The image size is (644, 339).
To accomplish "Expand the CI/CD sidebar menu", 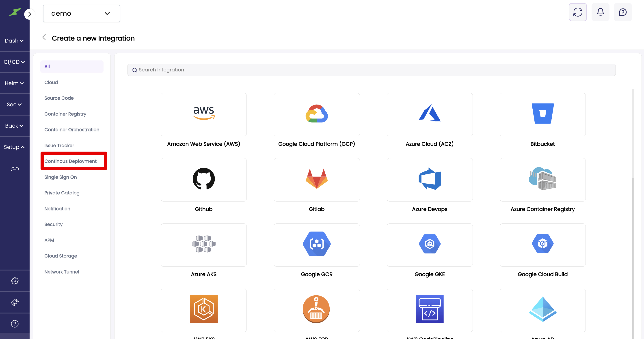I will tap(14, 62).
